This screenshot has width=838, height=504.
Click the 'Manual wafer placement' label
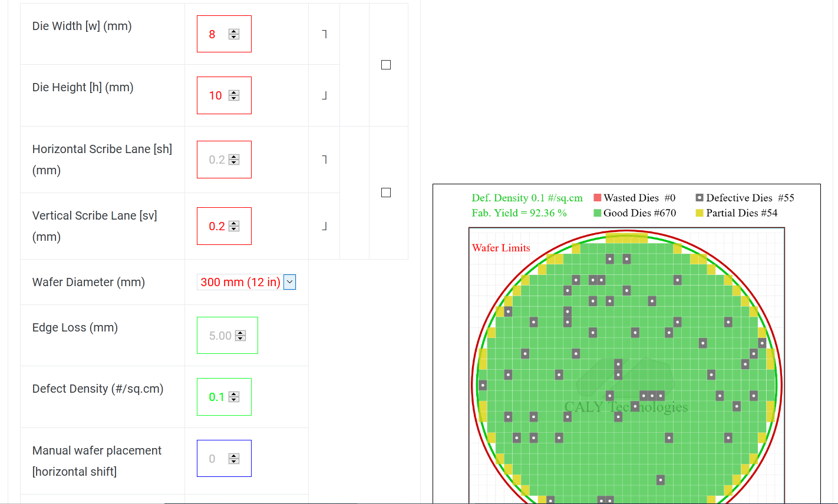click(97, 450)
